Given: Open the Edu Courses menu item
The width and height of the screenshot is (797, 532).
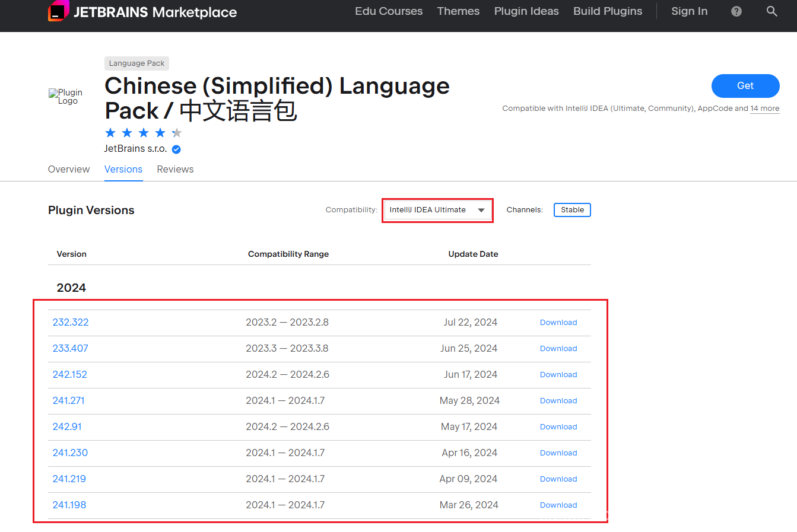Looking at the screenshot, I should [389, 11].
